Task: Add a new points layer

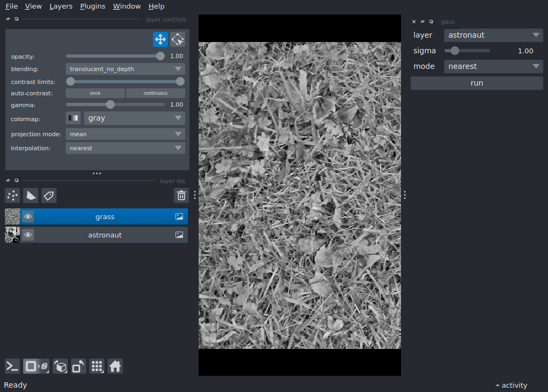Action: [x=12, y=195]
